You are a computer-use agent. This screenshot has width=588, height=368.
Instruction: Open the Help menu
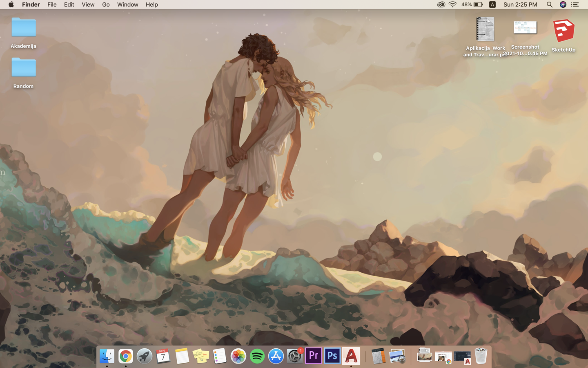tap(152, 4)
